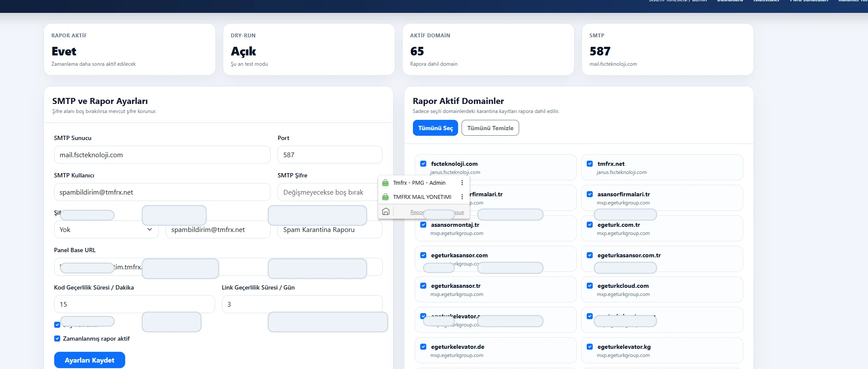Click mail.fscteknoloji.com text in SMTP card
This screenshot has width=868, height=369.
613,64
